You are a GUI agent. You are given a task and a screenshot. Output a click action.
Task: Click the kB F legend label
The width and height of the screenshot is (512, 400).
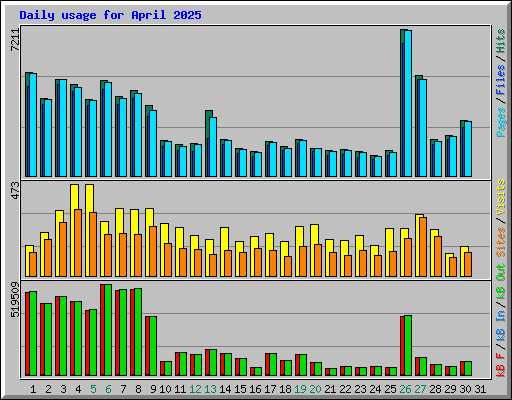[x=501, y=365]
